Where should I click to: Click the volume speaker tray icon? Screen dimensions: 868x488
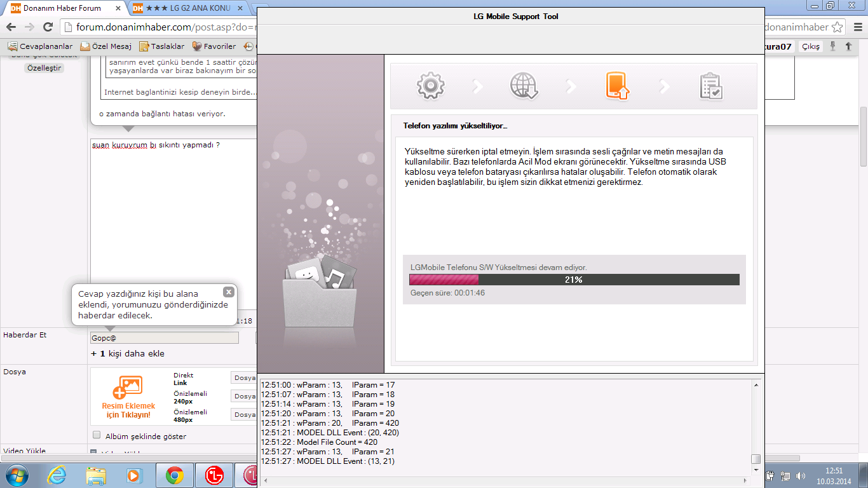click(801, 476)
